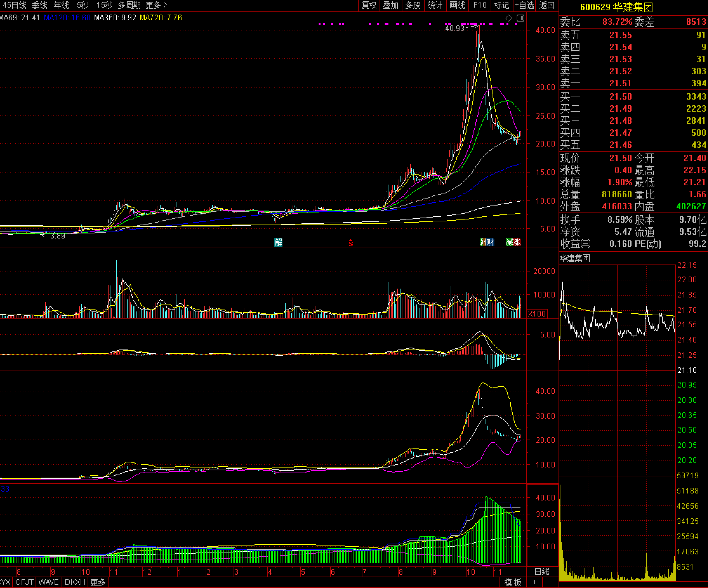The height and width of the screenshot is (588, 708).
Task: Open the 更多 periods expander at top
Action: (156, 5)
